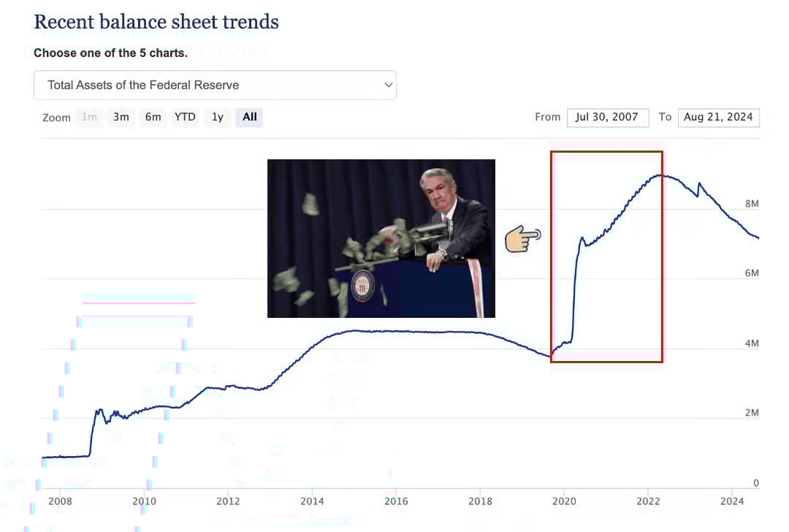Click inside the red highlighted rectangle
789x532 pixels.
tap(606, 256)
